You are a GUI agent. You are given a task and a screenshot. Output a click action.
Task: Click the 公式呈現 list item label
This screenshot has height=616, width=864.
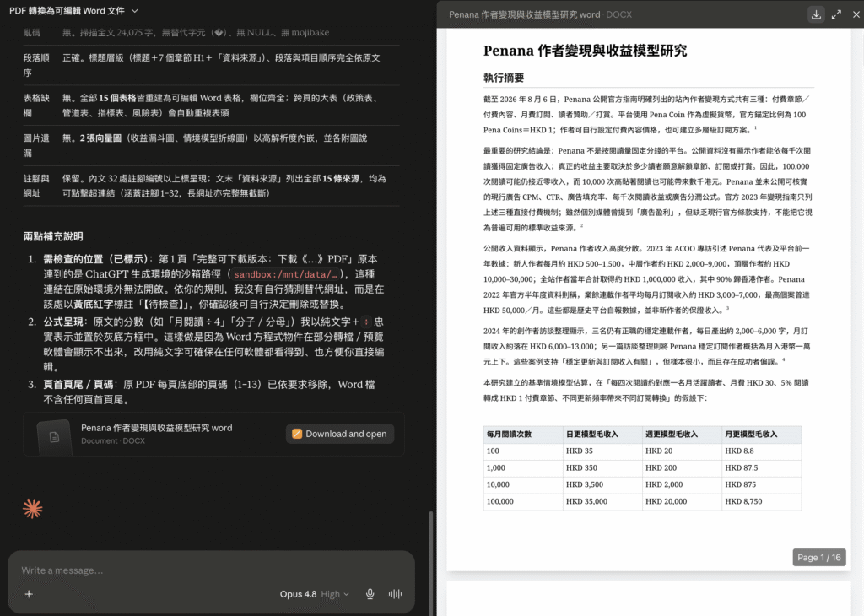[63, 322]
